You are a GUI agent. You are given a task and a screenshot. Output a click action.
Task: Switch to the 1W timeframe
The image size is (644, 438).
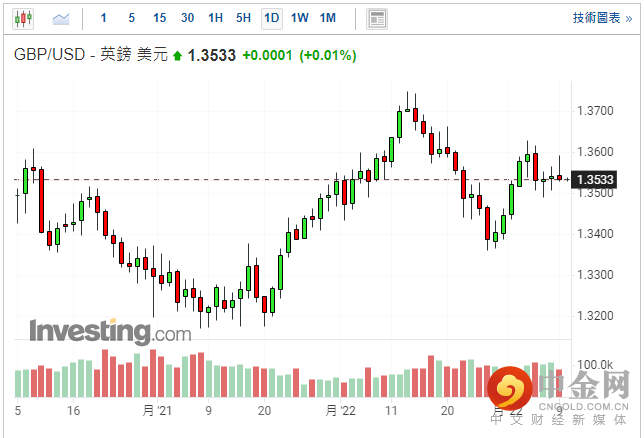(x=299, y=18)
